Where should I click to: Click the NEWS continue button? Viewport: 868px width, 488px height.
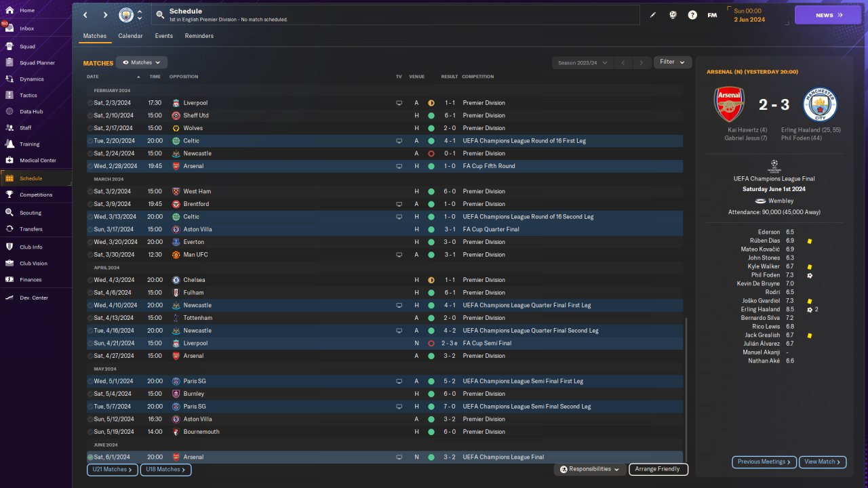827,15
